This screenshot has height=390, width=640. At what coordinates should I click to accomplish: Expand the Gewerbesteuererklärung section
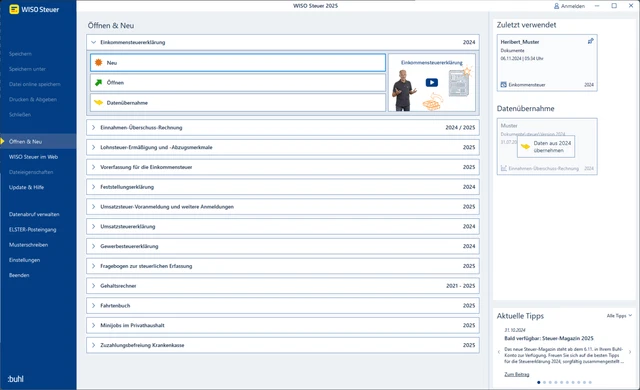tap(93, 246)
